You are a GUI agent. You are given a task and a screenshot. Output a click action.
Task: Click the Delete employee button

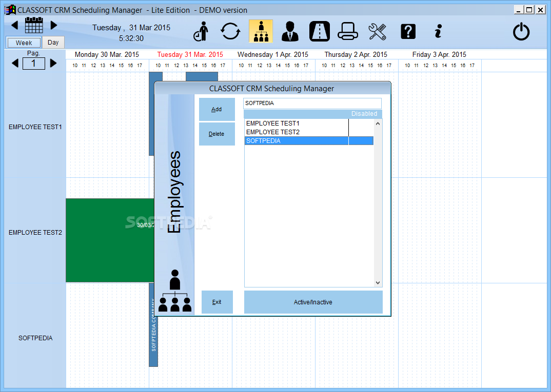point(217,134)
